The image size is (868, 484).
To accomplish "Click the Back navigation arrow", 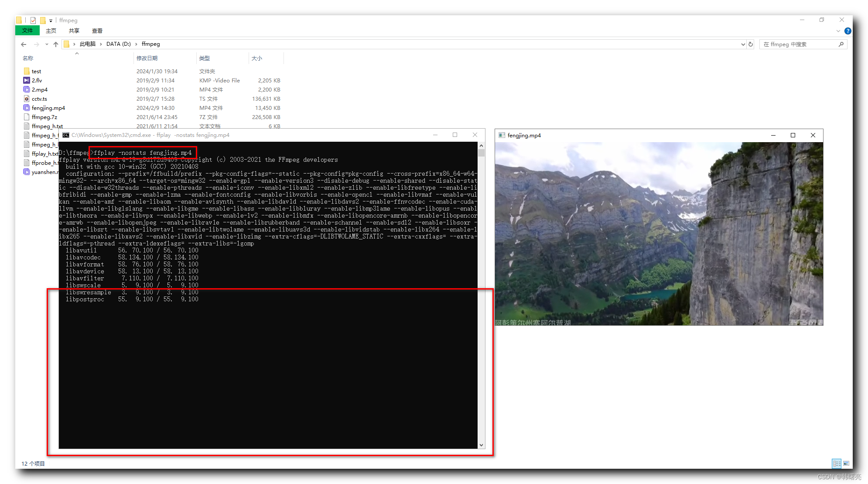I will (x=24, y=44).
